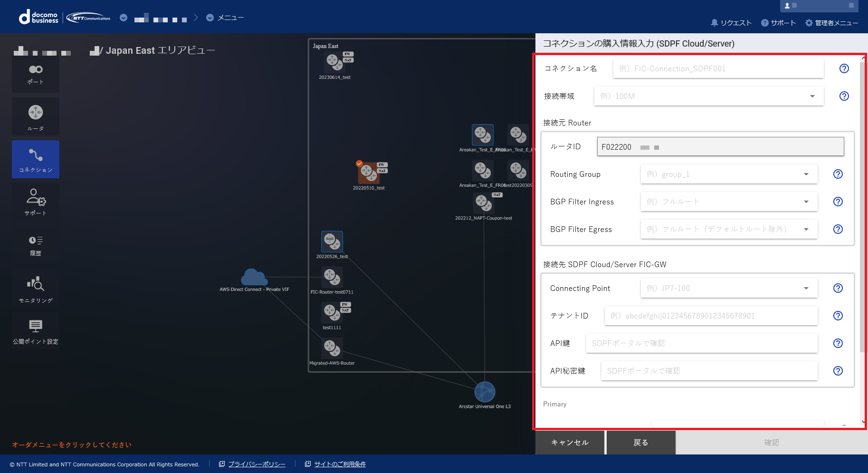Open the 公開ポイント設定 sidebar menu
This screenshot has width=868, height=473.
tap(36, 331)
